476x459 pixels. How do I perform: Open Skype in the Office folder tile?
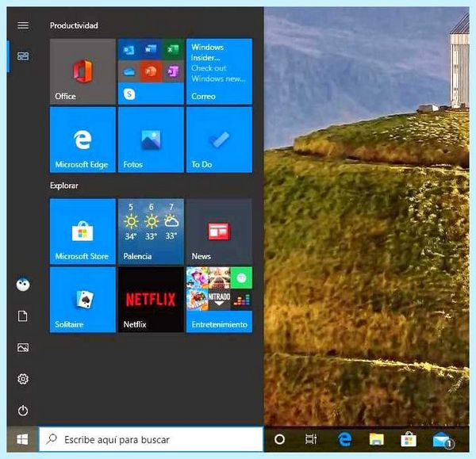129,94
